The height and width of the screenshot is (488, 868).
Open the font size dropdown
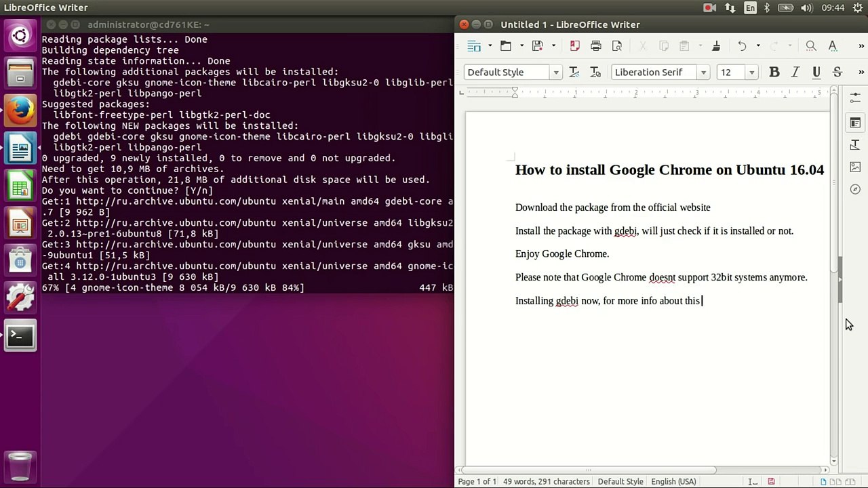[x=751, y=73]
